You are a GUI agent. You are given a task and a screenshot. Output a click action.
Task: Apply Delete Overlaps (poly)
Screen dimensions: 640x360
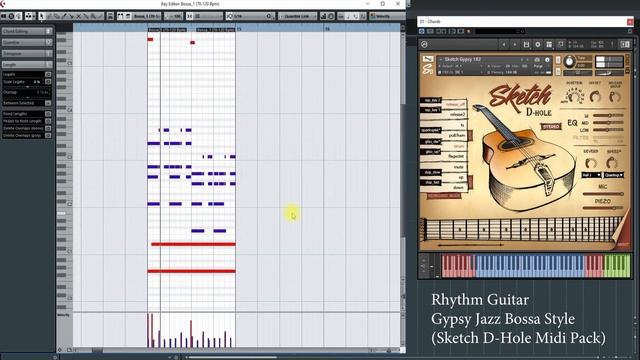48,135
